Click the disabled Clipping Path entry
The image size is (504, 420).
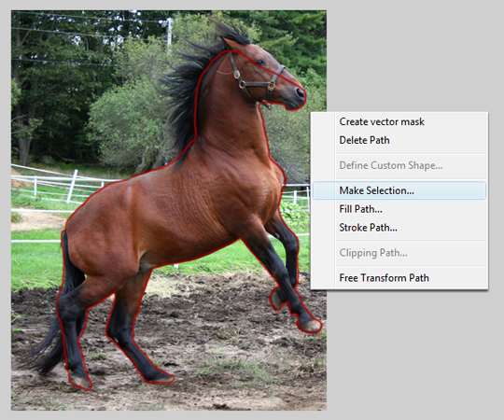coord(373,253)
